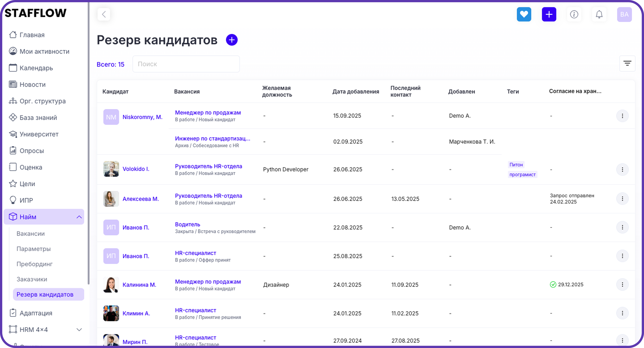Go back with the left chevron button

tap(104, 14)
